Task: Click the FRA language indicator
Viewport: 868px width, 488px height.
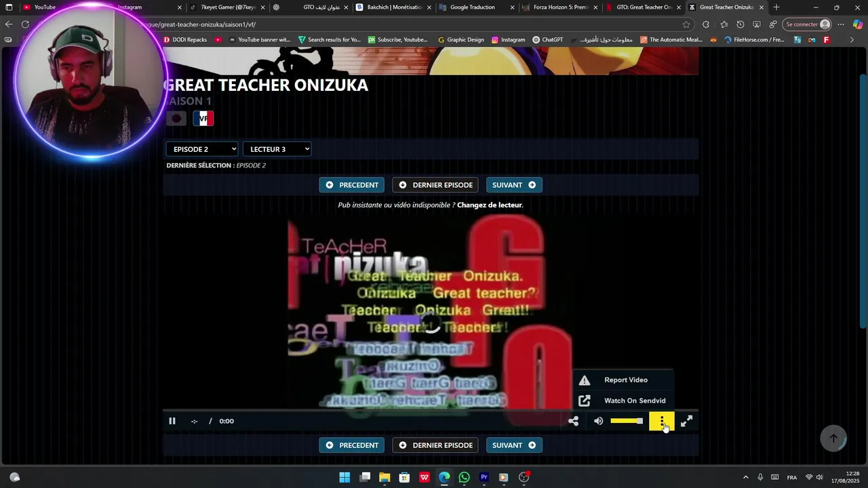Action: coord(791,477)
